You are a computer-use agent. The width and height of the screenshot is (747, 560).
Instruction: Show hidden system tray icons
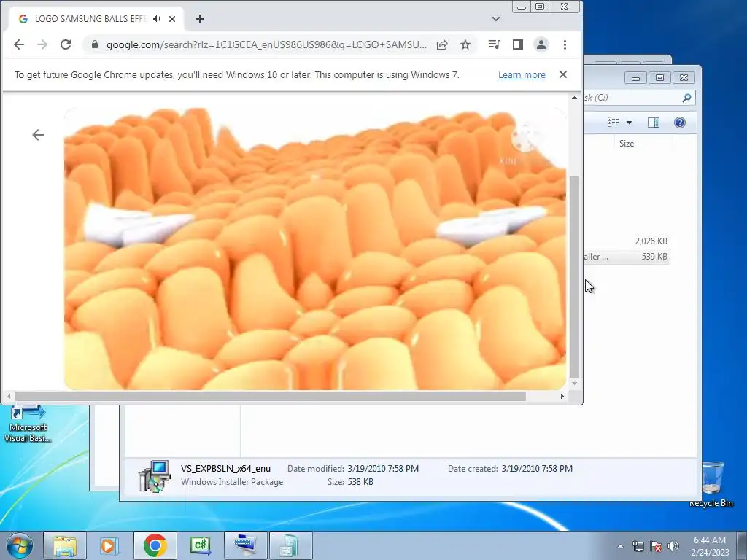point(620,546)
